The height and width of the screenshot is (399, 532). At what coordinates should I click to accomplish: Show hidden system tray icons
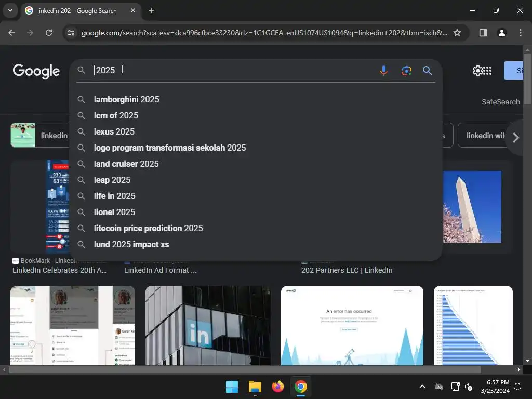tap(422, 387)
